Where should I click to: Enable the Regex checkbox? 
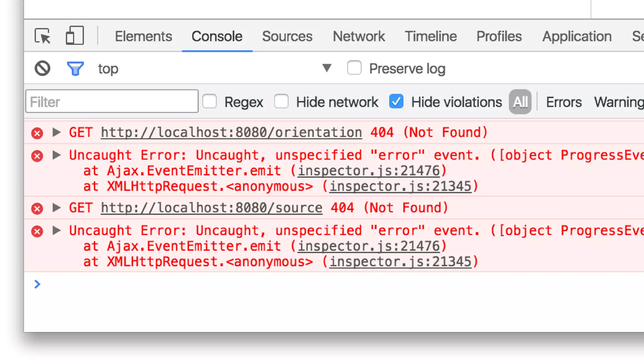pos(209,101)
